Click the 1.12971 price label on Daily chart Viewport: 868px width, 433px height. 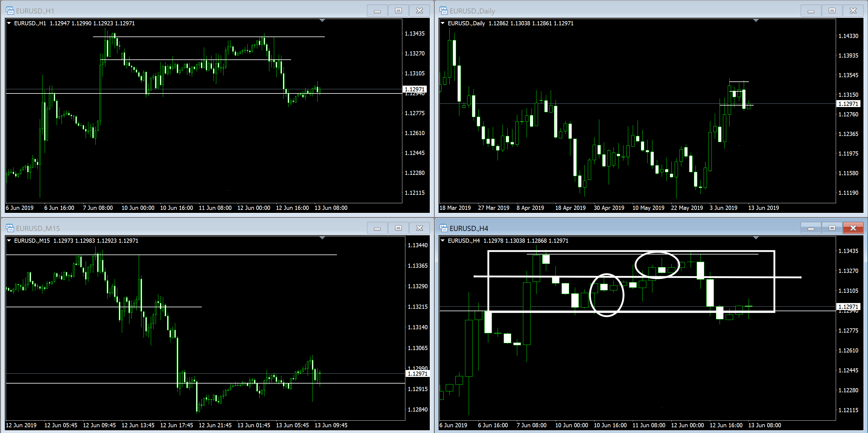(x=848, y=104)
